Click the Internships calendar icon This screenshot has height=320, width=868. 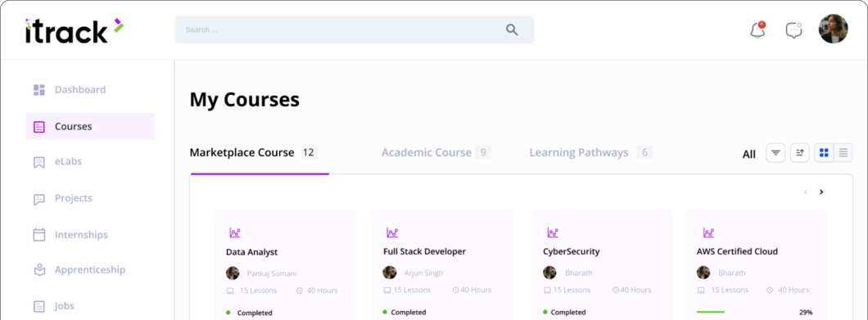[x=38, y=235]
